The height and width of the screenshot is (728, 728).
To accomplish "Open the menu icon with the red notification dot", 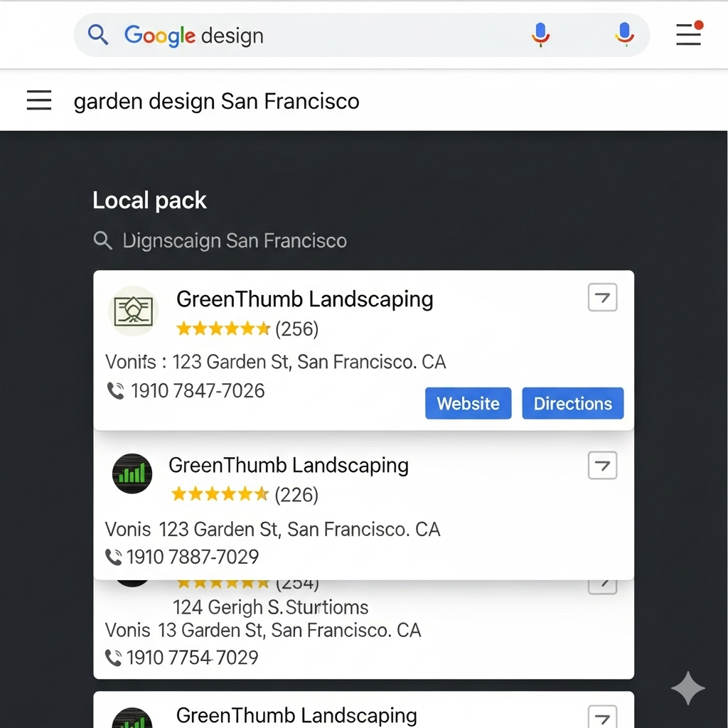I will tap(689, 33).
